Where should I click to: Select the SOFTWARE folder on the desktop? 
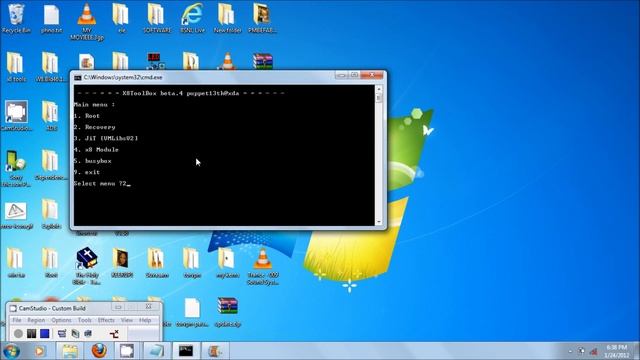pyautogui.click(x=157, y=18)
